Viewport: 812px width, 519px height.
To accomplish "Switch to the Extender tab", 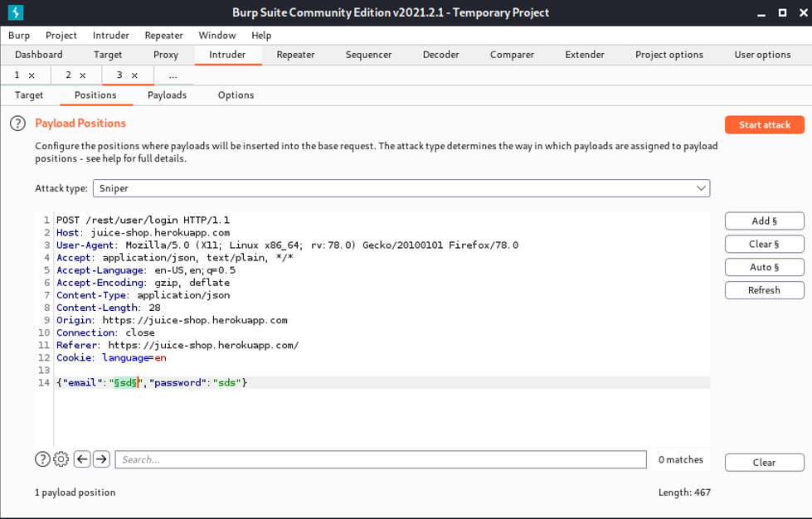I will (585, 55).
